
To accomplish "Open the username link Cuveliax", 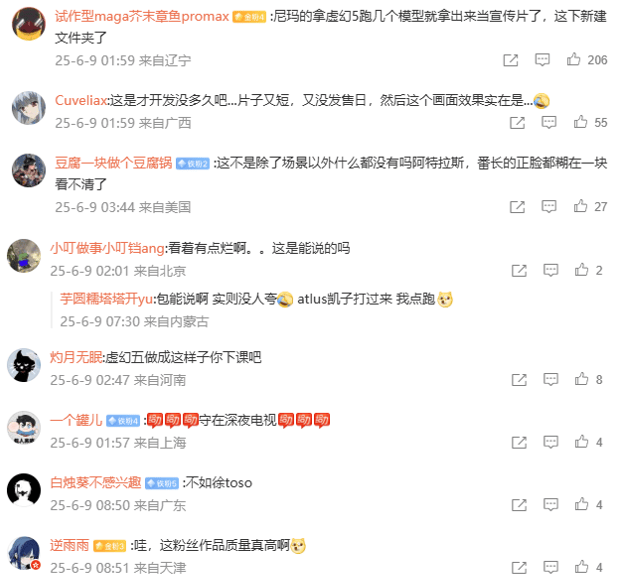I will coord(80,100).
